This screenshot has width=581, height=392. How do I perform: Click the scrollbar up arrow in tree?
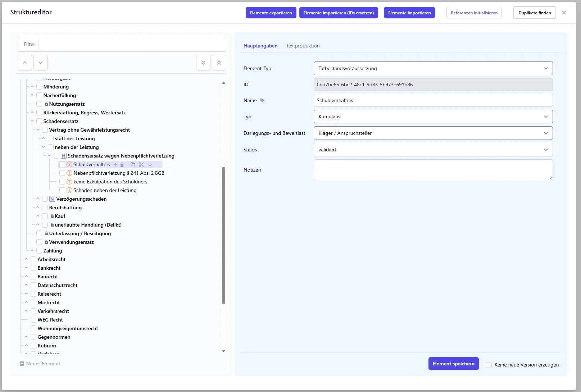tap(223, 83)
